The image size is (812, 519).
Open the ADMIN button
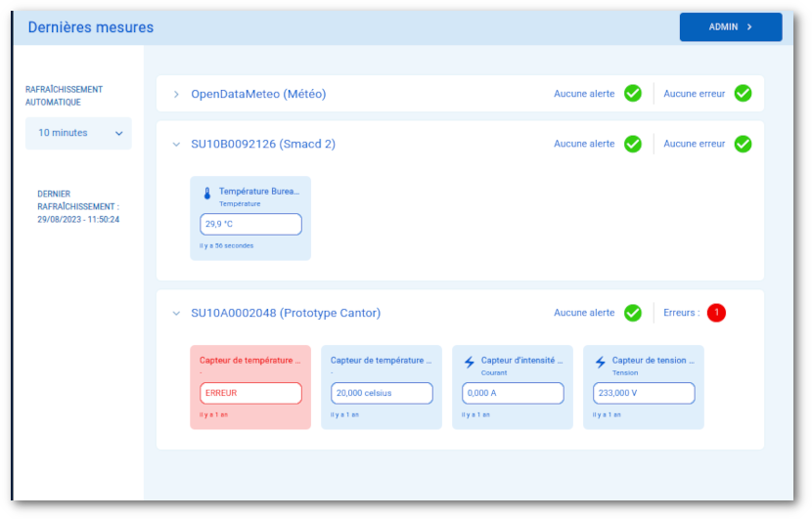pyautogui.click(x=730, y=27)
